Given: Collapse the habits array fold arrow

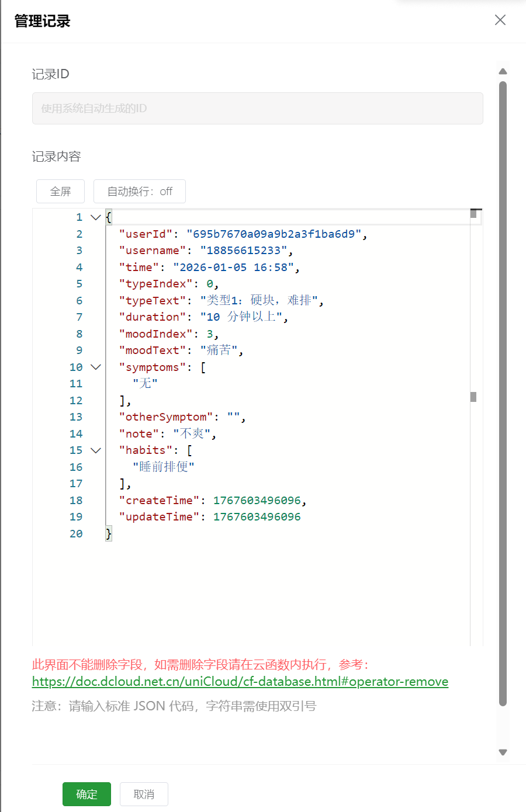Looking at the screenshot, I should (x=96, y=450).
